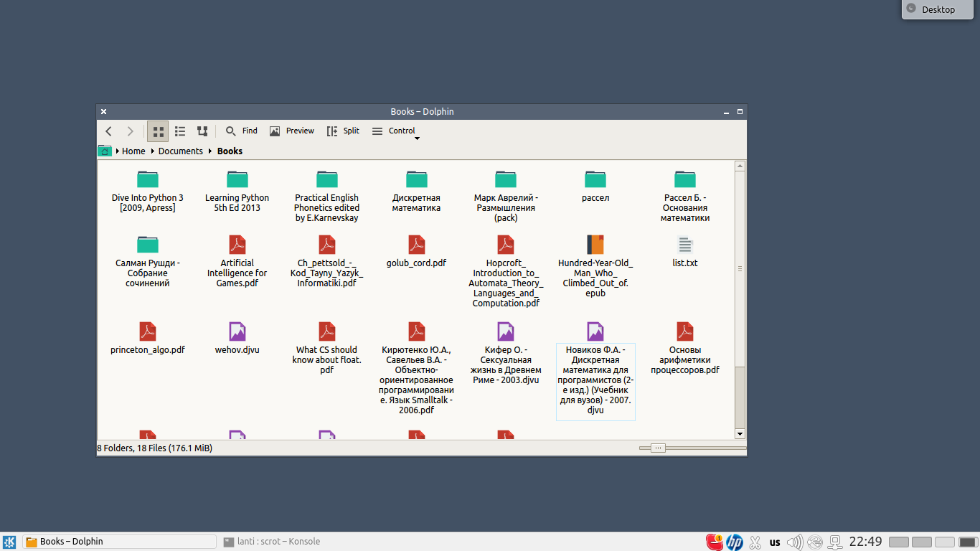Expand the arrow between Home and Documents

coord(152,151)
